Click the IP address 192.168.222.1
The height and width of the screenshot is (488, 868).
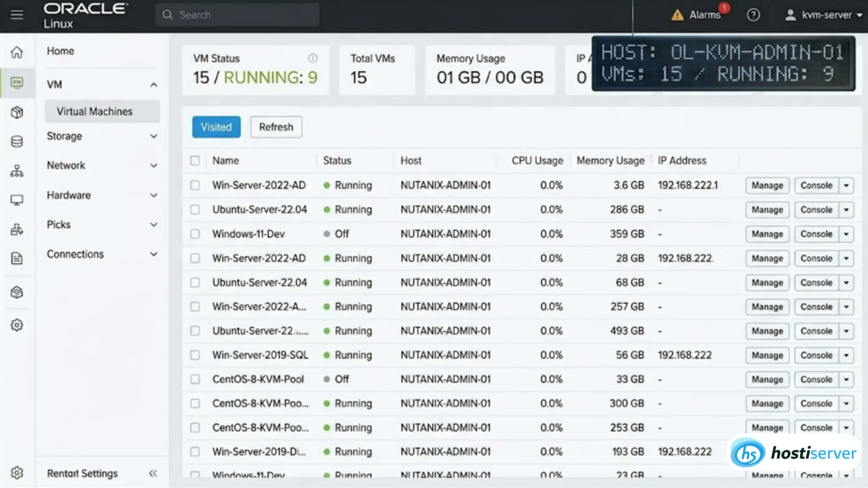688,185
